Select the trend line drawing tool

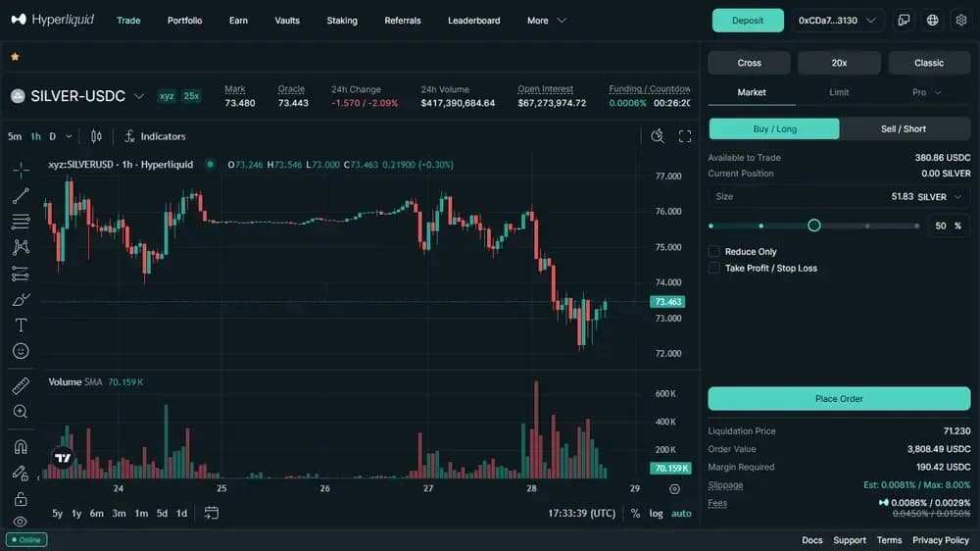[21, 196]
